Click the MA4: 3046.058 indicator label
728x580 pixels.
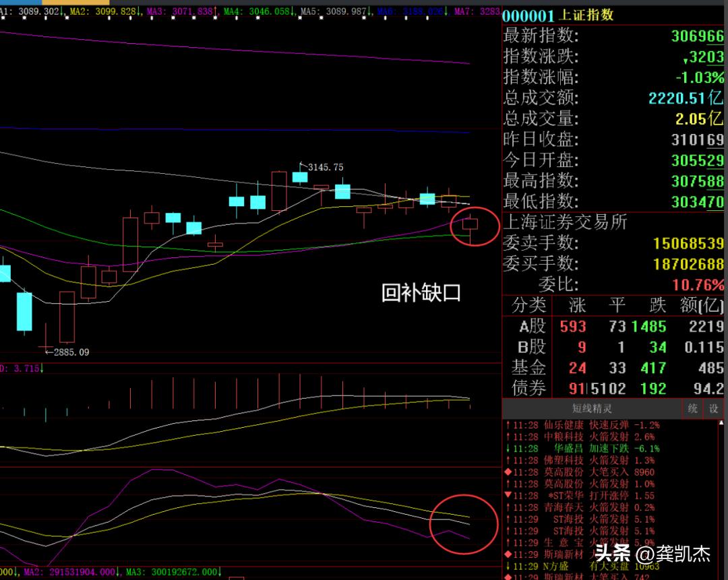coord(260,11)
